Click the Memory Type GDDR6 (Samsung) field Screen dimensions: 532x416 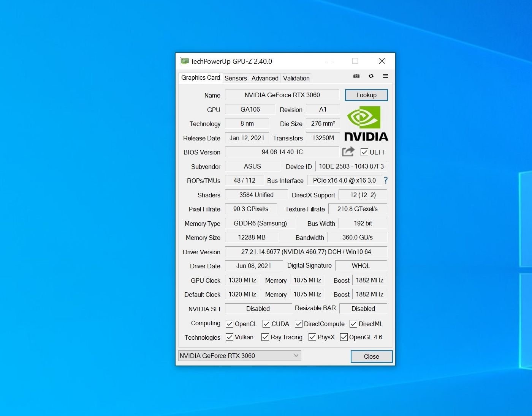(x=260, y=223)
